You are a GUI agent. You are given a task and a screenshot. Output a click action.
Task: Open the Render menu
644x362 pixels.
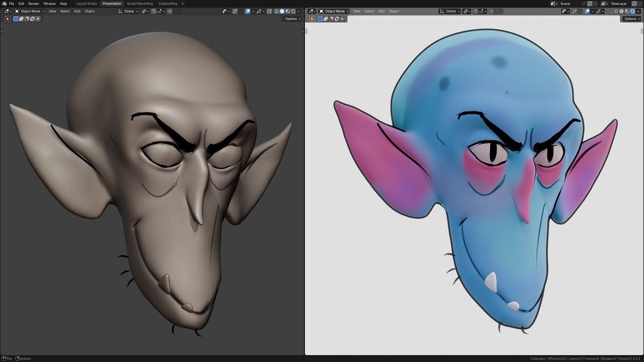[34, 4]
